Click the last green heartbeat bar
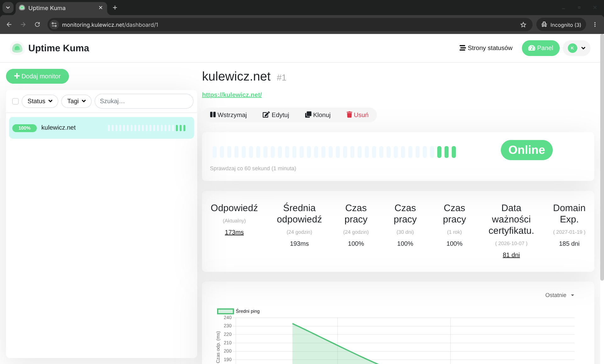The width and height of the screenshot is (604, 364). 454,152
